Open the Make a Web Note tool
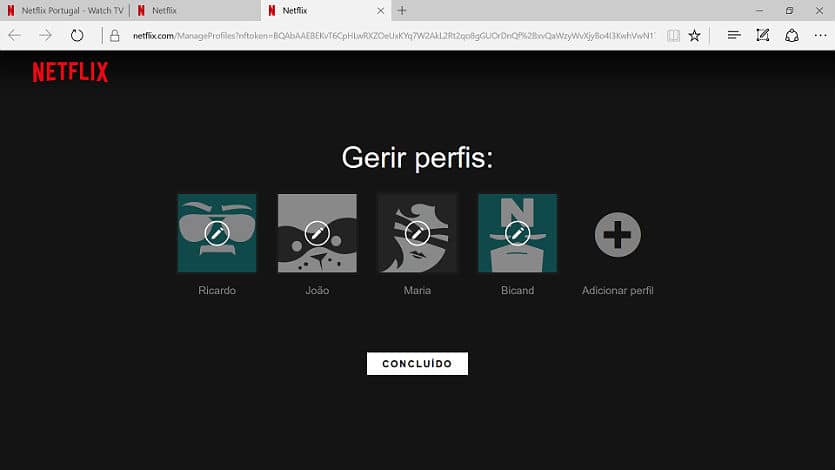The height and width of the screenshot is (470, 835). 763,35
